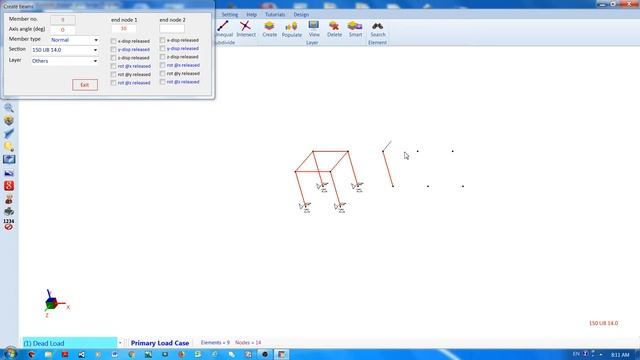Click the blue framed picture sidebar icon

[x=9, y=160]
